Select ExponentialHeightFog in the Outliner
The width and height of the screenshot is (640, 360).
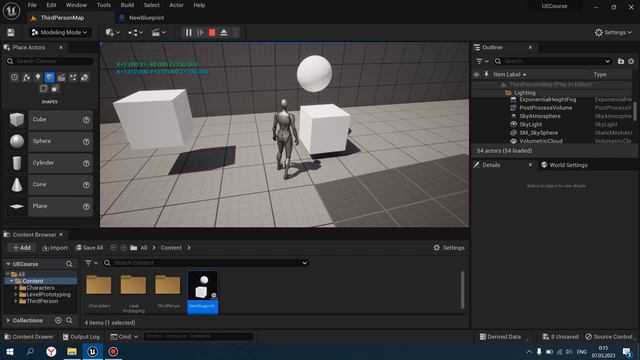point(547,100)
